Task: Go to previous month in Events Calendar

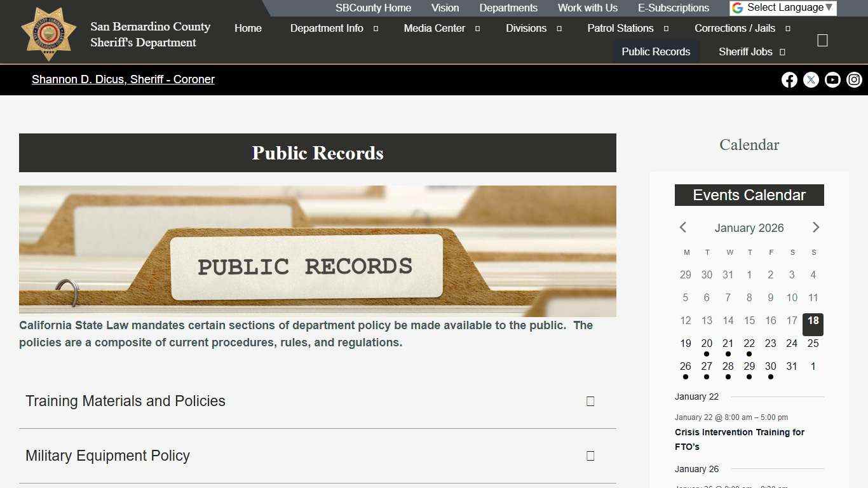Action: tap(682, 227)
